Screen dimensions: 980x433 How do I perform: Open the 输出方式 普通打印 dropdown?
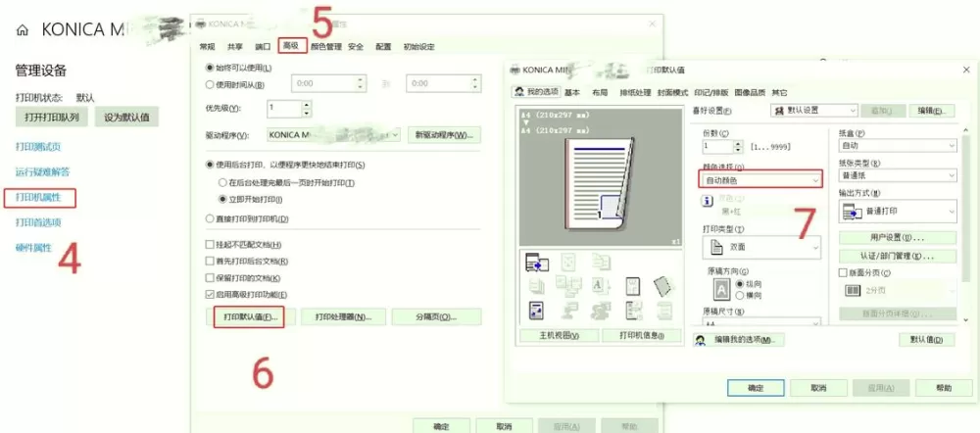click(x=898, y=212)
